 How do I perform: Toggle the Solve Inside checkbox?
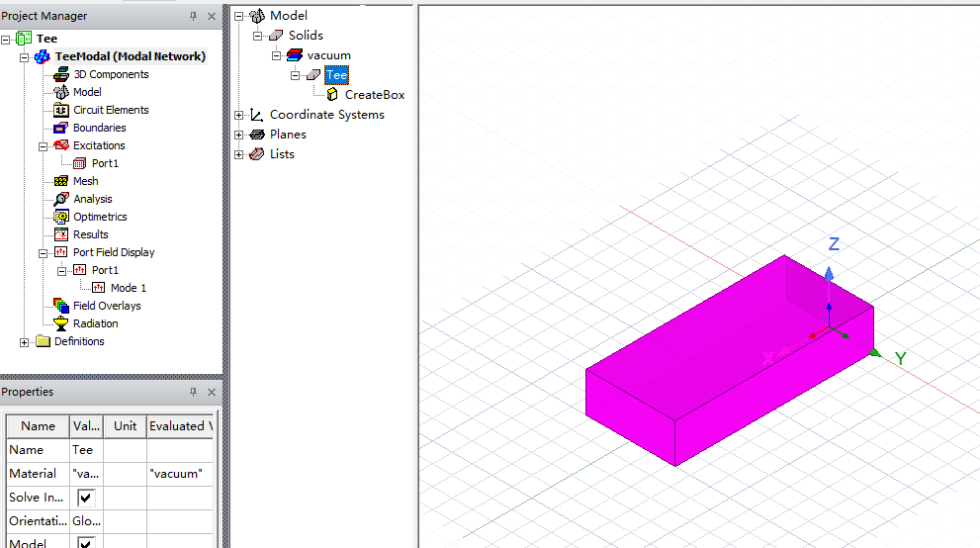pyautogui.click(x=86, y=498)
